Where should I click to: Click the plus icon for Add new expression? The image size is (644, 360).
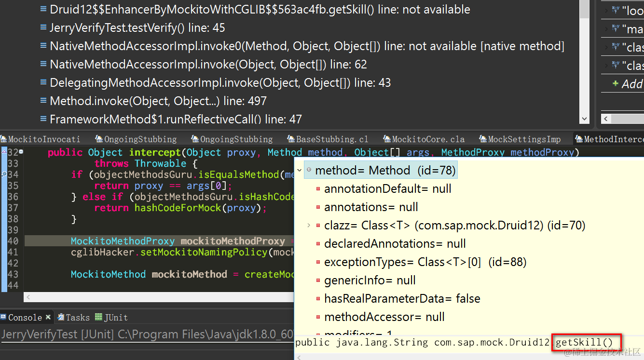click(x=615, y=83)
